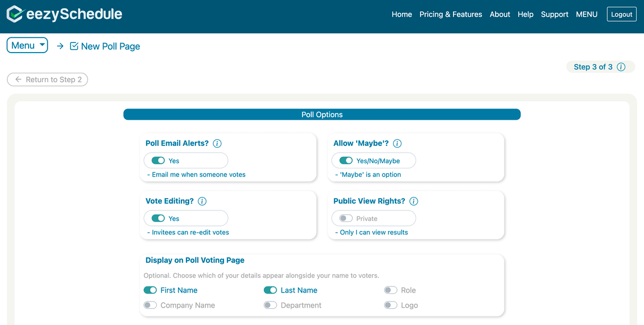Click the 'Public View Rights?' heading
The width and height of the screenshot is (644, 325).
pyautogui.click(x=369, y=201)
